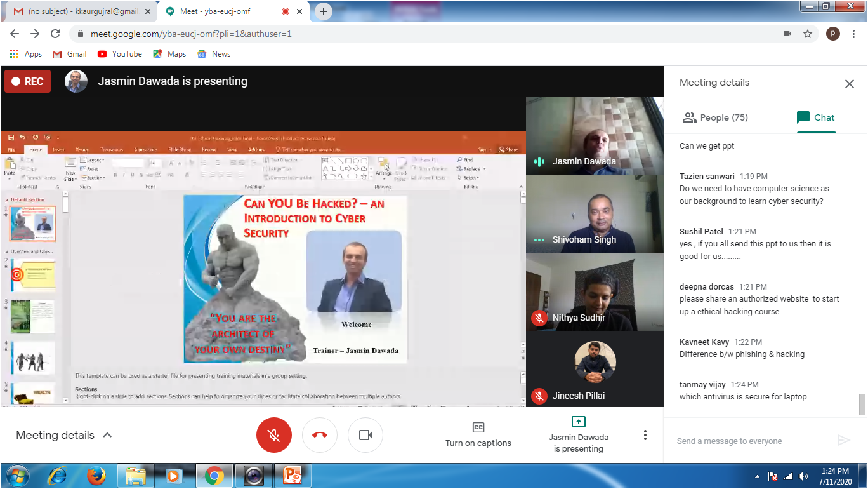Show hidden system tray icons
Image resolution: width=868 pixels, height=489 pixels.
tap(757, 476)
